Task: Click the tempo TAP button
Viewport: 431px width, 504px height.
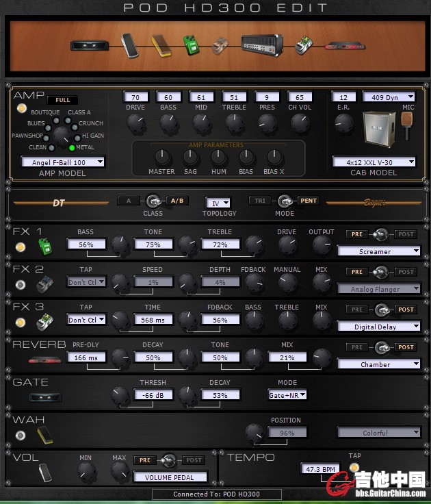Action: click(x=354, y=467)
